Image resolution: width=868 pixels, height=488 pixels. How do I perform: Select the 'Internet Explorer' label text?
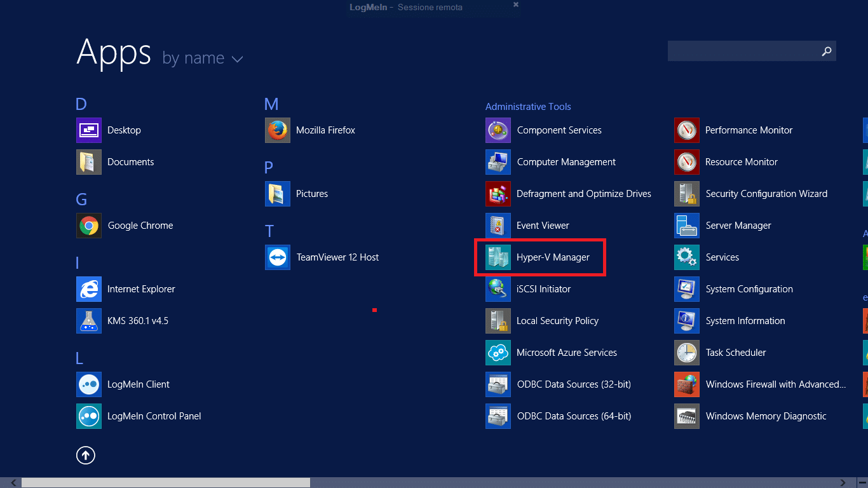pyautogui.click(x=141, y=289)
